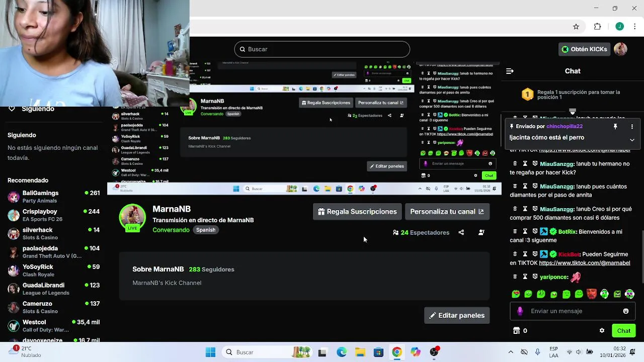Open paolaojedda's Grand Theft Auto V channel
Screen dimensions: 644x362
tap(54, 252)
